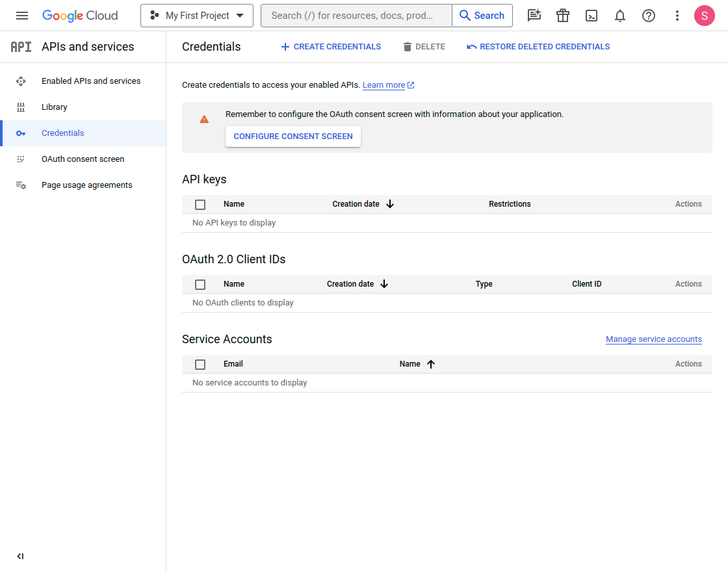The height and width of the screenshot is (572, 728).
Task: Click the Restrictions column header
Action: [x=510, y=204]
